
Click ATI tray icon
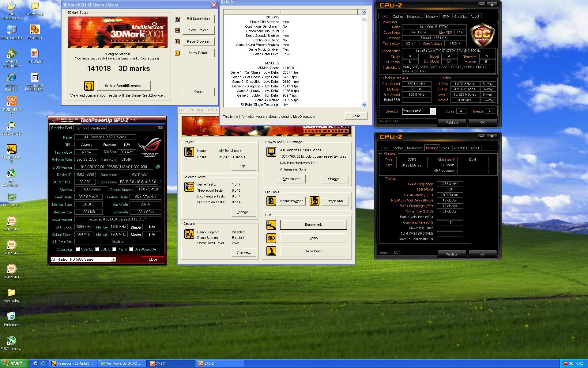(x=565, y=364)
